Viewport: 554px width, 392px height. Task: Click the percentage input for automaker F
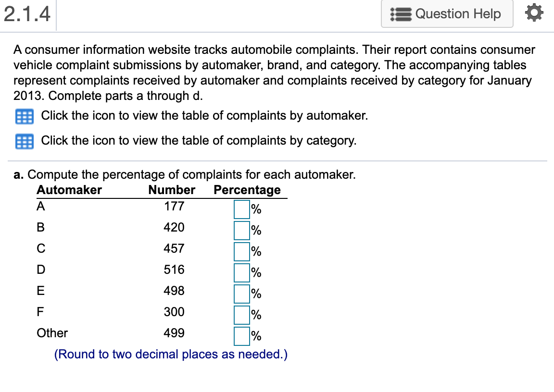(241, 314)
